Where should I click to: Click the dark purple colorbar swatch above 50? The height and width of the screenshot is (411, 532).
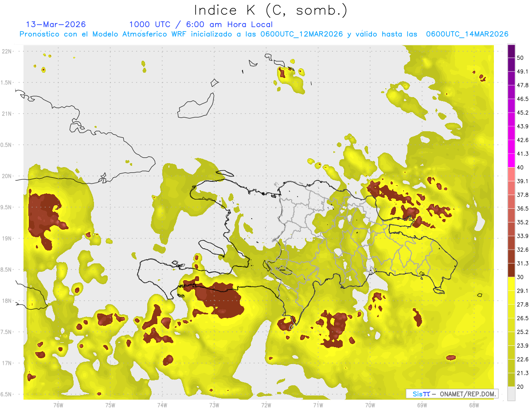[x=511, y=51]
